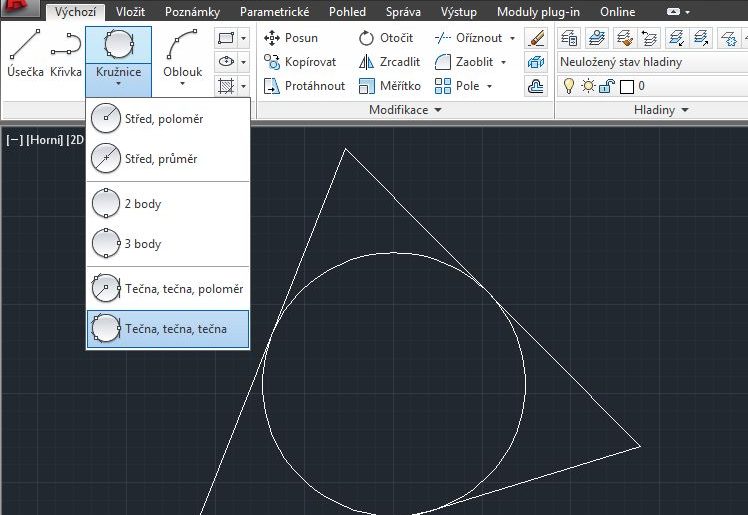Screen dimensions: 748x515
Task: Select the Kopírovat (copy) tool
Action: 298,62
